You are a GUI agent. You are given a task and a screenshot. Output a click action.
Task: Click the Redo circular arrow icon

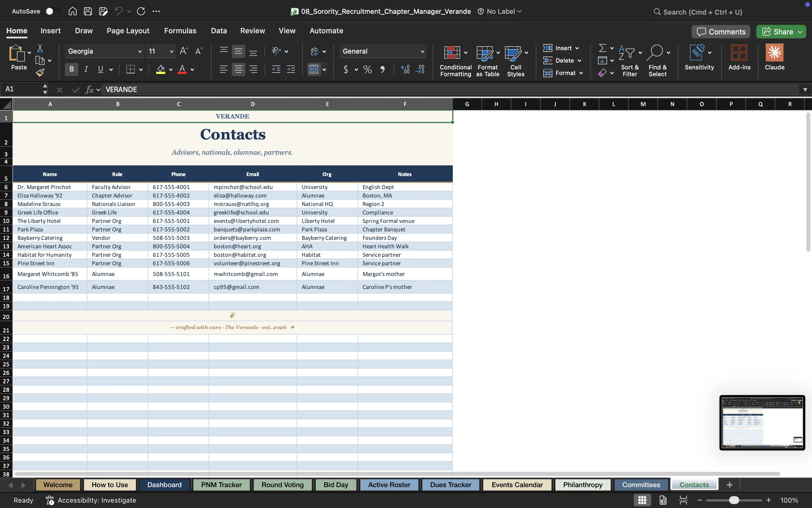(141, 11)
